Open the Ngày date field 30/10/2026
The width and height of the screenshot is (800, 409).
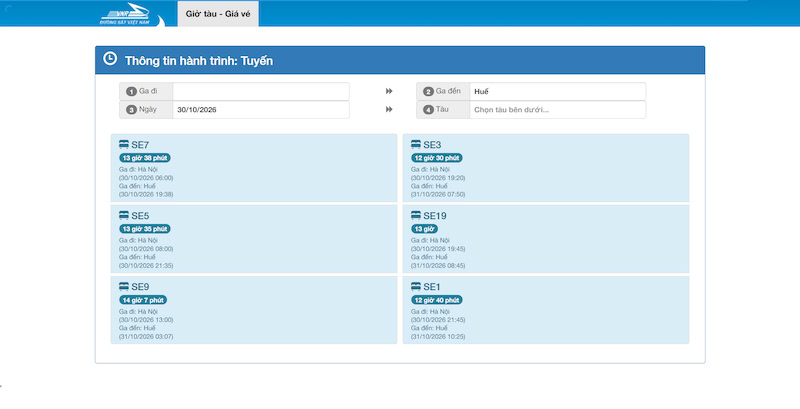click(x=261, y=110)
